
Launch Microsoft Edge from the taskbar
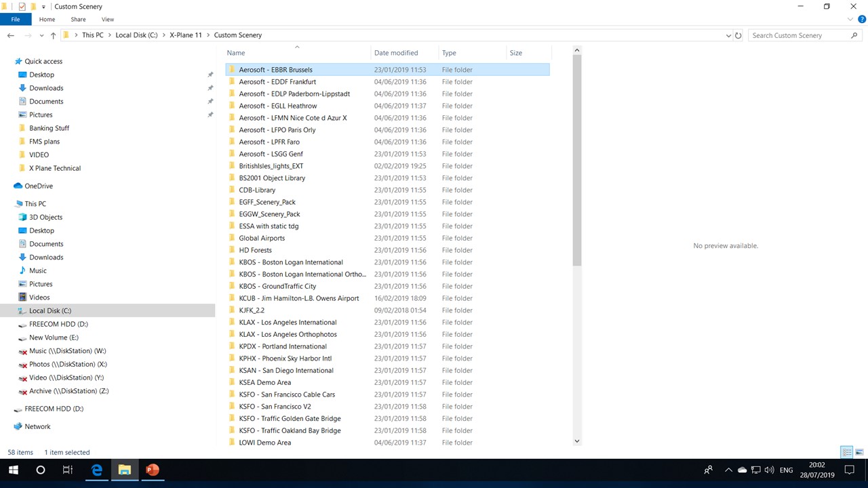[97, 470]
